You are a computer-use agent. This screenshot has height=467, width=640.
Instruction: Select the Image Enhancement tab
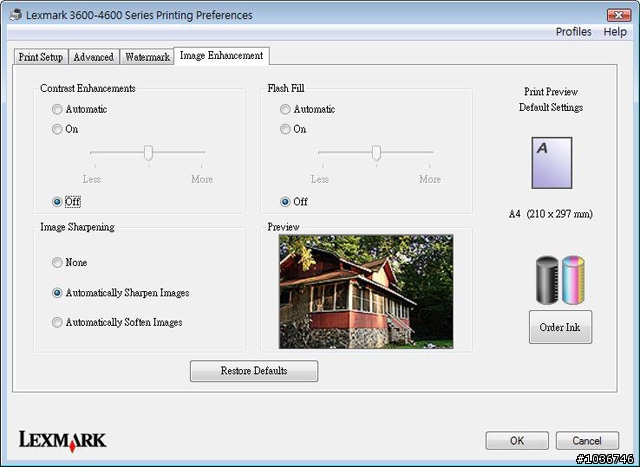tap(221, 56)
